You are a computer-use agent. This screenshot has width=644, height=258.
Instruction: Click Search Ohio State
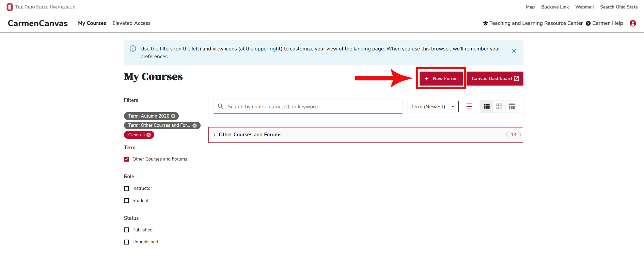coord(619,7)
